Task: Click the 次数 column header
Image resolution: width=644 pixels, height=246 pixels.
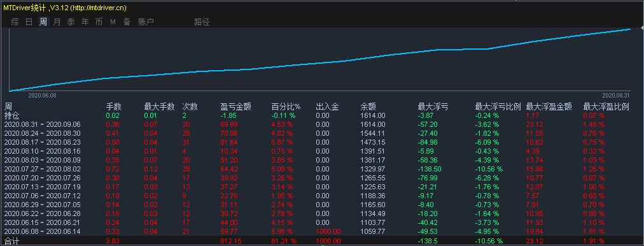Action: click(x=190, y=107)
